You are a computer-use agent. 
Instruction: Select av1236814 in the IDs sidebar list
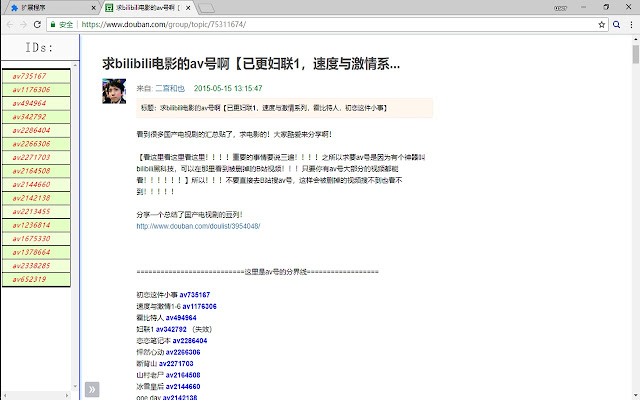click(36, 225)
